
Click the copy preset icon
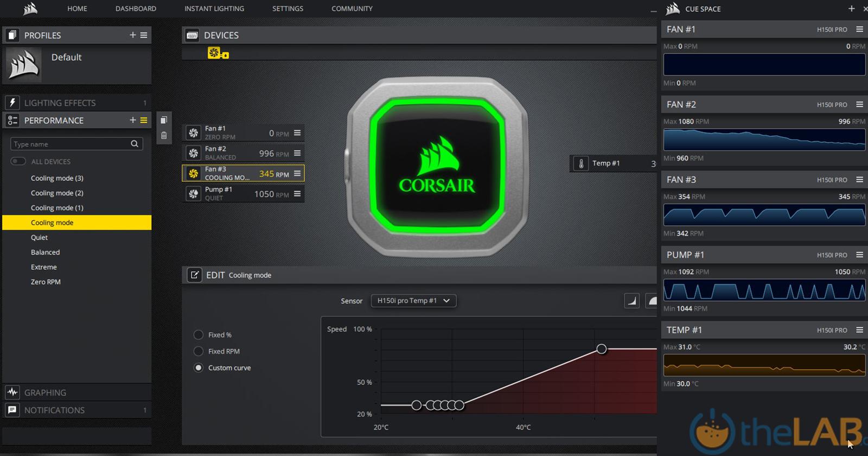164,120
